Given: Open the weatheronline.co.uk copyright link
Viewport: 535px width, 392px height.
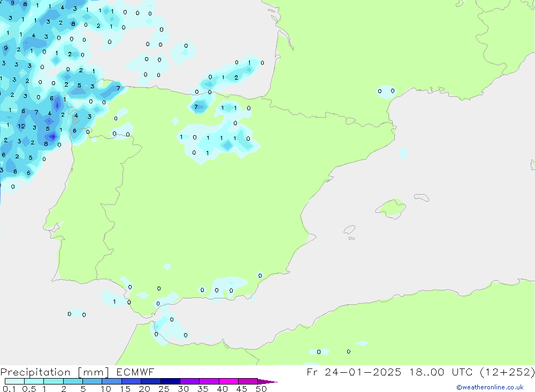Looking at the screenshot, I should 490,387.
